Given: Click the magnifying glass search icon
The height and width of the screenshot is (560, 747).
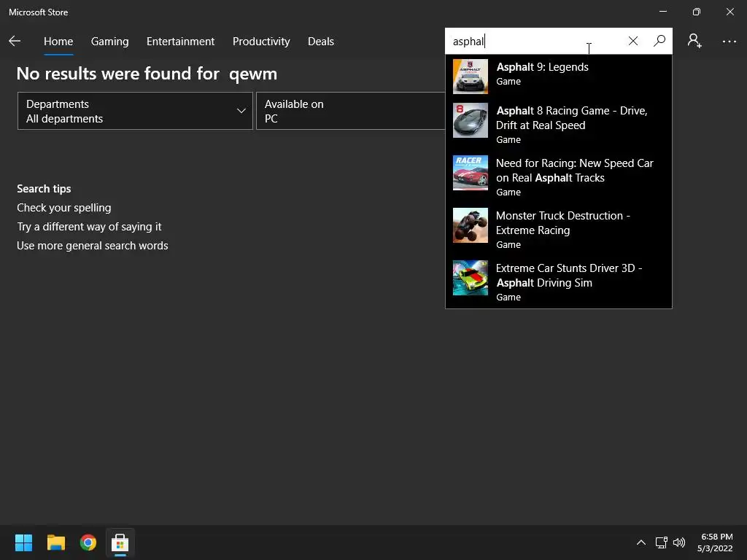Looking at the screenshot, I should coord(659,41).
